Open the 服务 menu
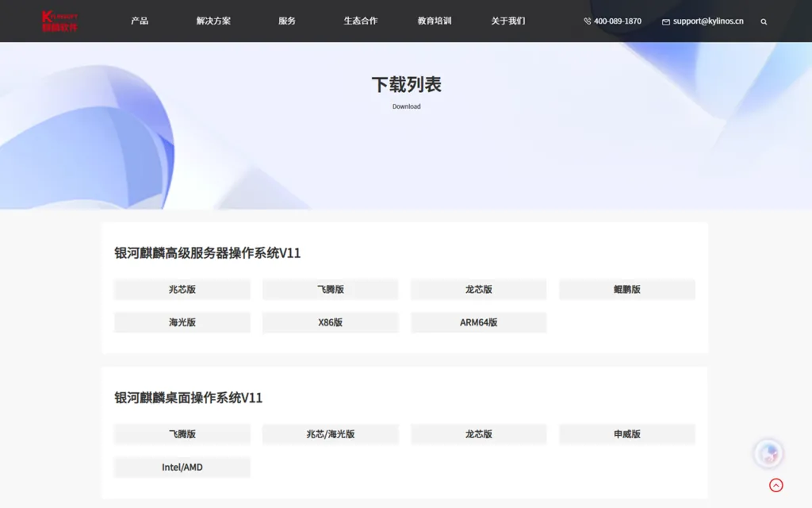 click(287, 21)
